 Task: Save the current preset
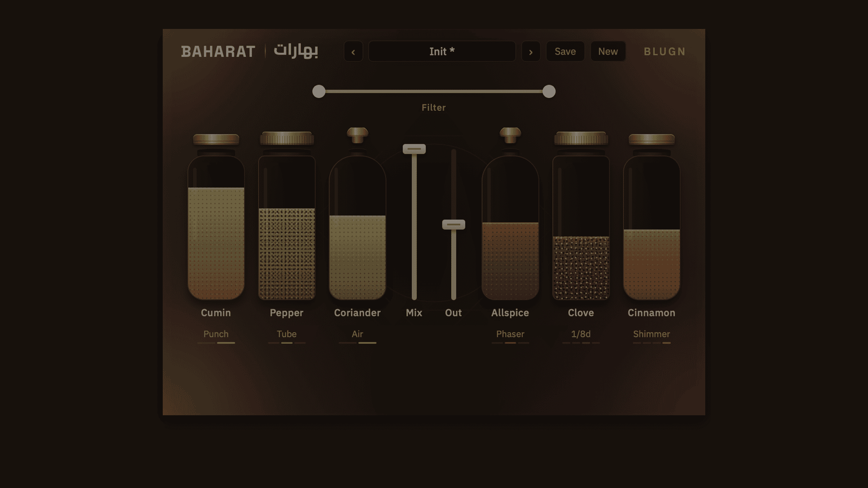[565, 52]
